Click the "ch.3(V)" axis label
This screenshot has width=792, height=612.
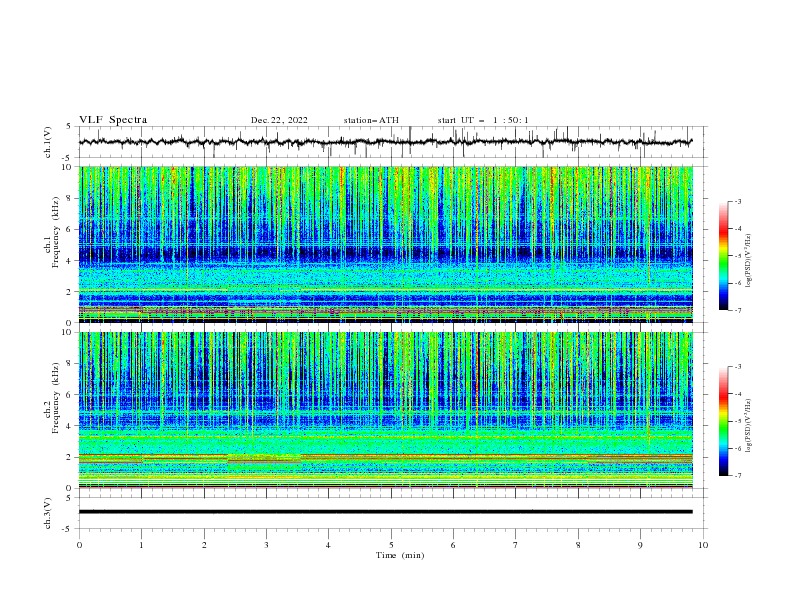point(48,513)
